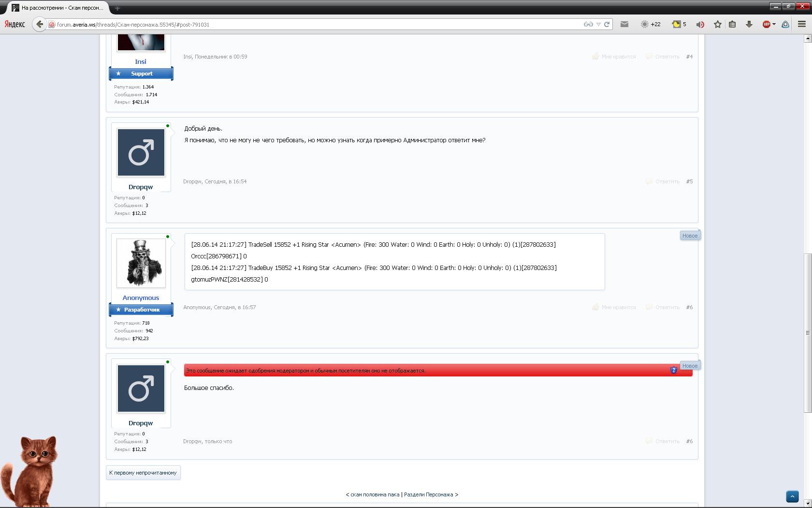This screenshot has width=812, height=508.
Task: Open permalink #5
Action: (x=689, y=181)
